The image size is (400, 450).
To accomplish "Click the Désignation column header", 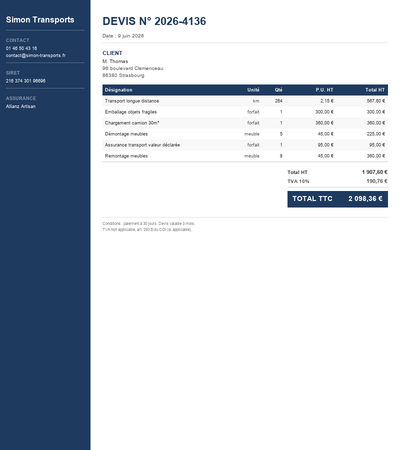I will [x=118, y=90].
